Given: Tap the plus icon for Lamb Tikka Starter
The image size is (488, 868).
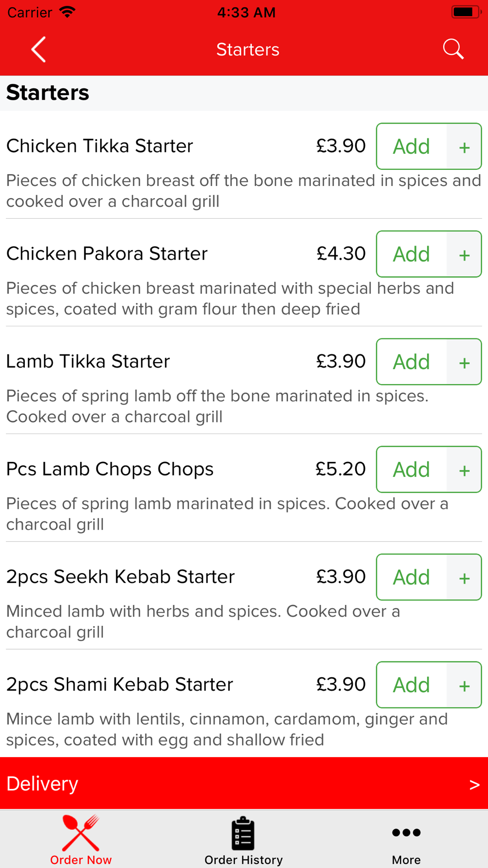Looking at the screenshot, I should 464,362.
